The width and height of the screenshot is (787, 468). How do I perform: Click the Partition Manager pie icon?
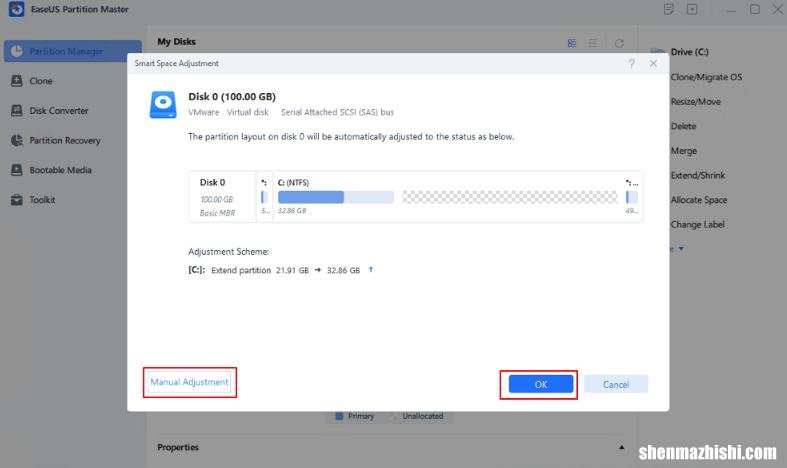[17, 51]
